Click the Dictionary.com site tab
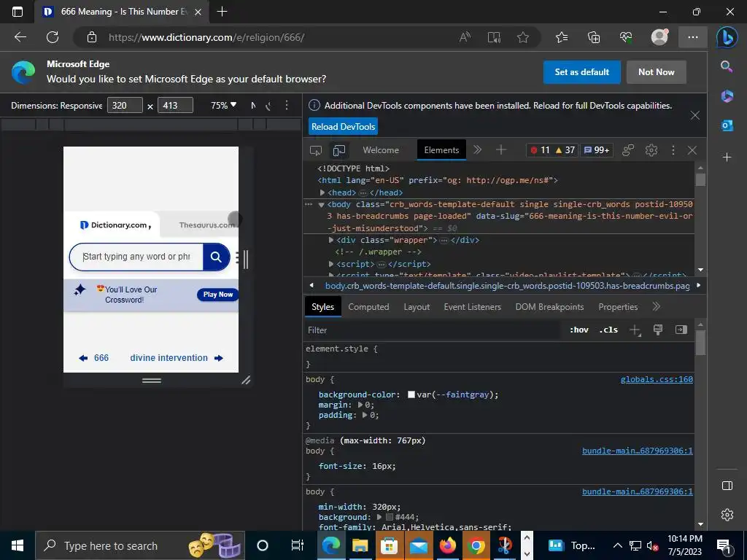The width and height of the screenshot is (747, 560). click(x=115, y=225)
